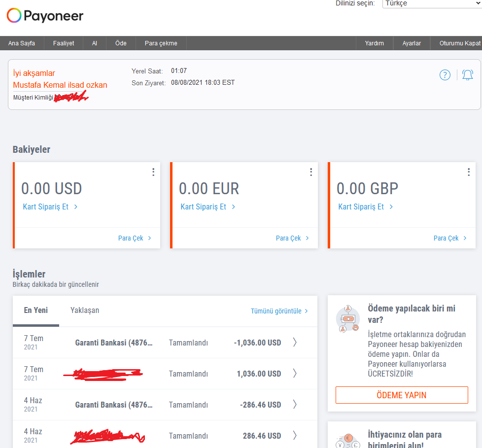Expand the 286.46 USD deposit row arrow
Viewport: 482px width, 448px height.
pos(295,435)
